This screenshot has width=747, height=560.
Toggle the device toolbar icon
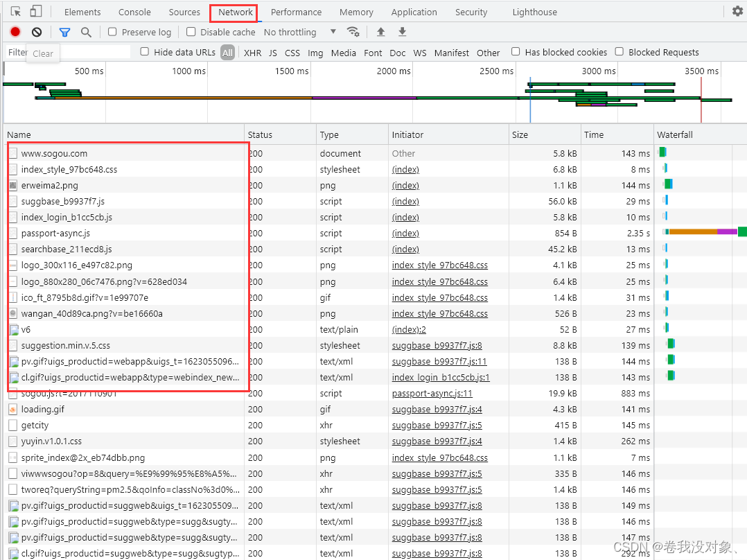36,12
